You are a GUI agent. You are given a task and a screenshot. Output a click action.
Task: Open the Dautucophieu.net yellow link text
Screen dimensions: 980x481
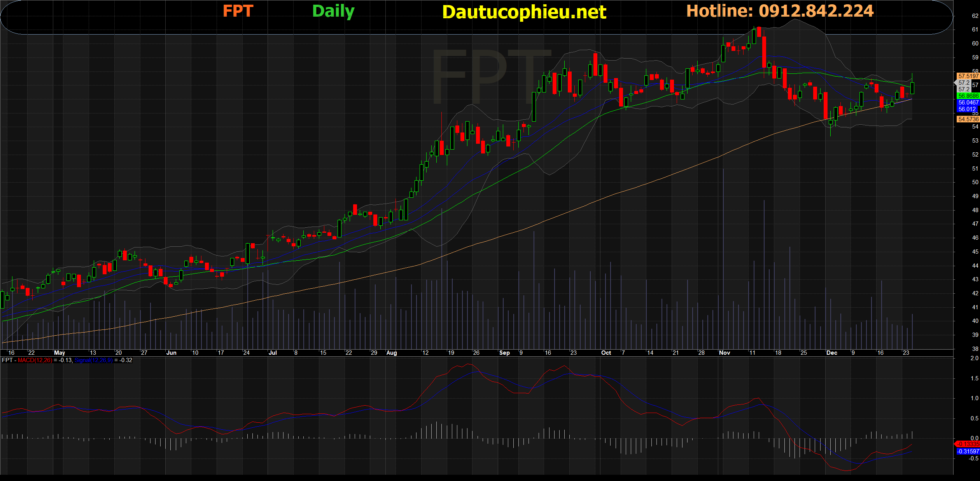[524, 12]
